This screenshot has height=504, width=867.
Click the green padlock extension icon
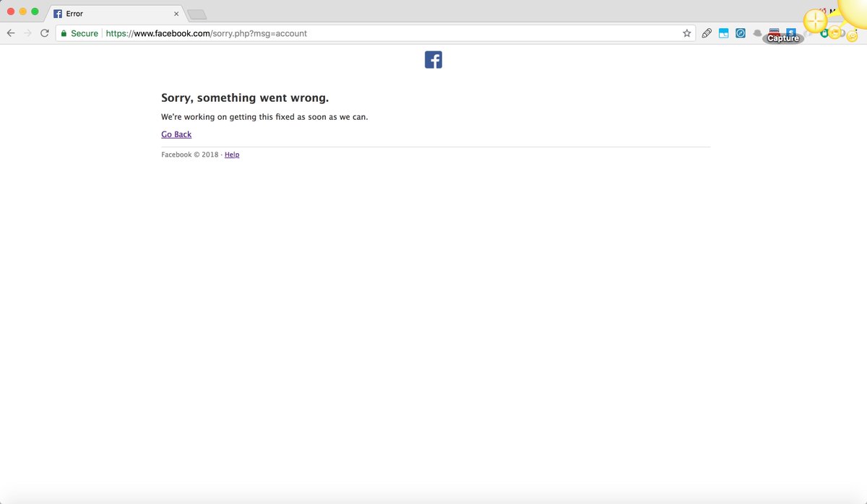coord(824,35)
